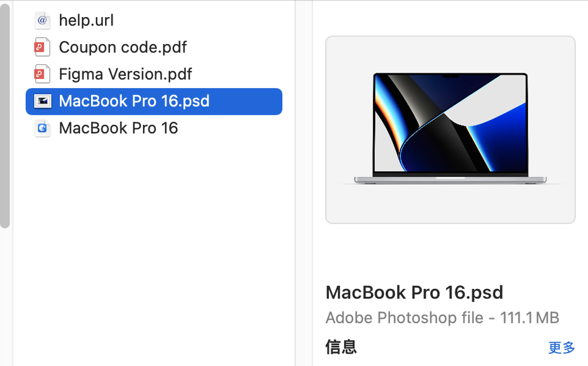The image size is (588, 366).
Task: Select the highlighted MacBook Pro 16.psd row
Action: [x=153, y=101]
